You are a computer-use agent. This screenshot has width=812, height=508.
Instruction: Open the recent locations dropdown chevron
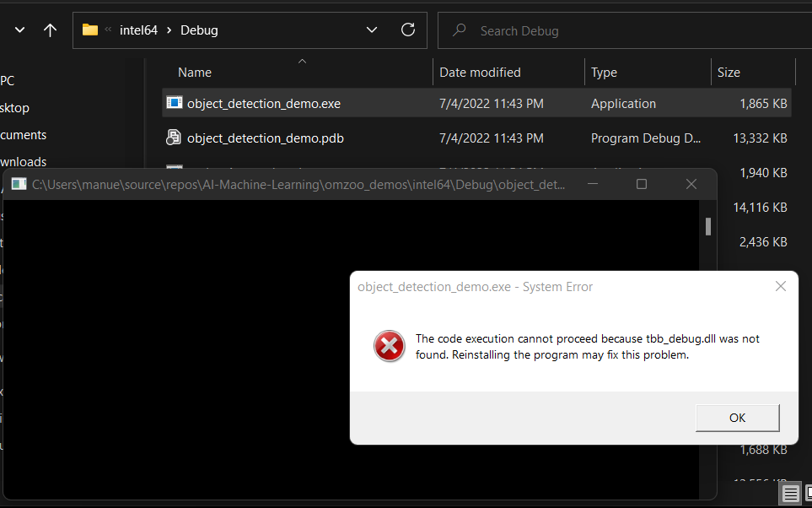pos(20,30)
